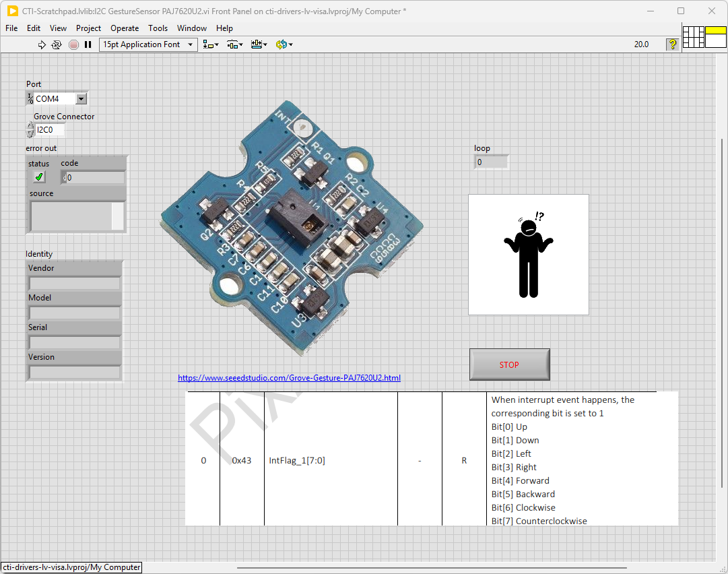Screen dimensions: 728x574
Task: Open the Operate menu
Action: pos(125,28)
